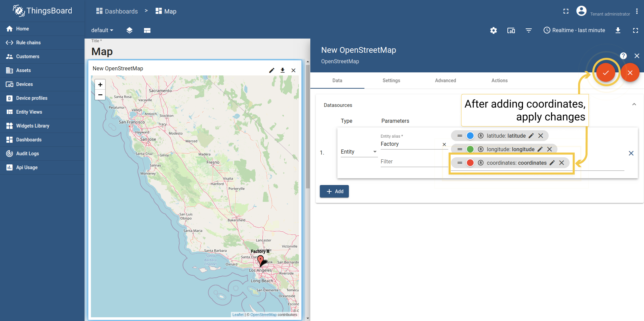Export dashboard via download icon
Image resolution: width=644 pixels, height=321 pixels.
point(618,30)
